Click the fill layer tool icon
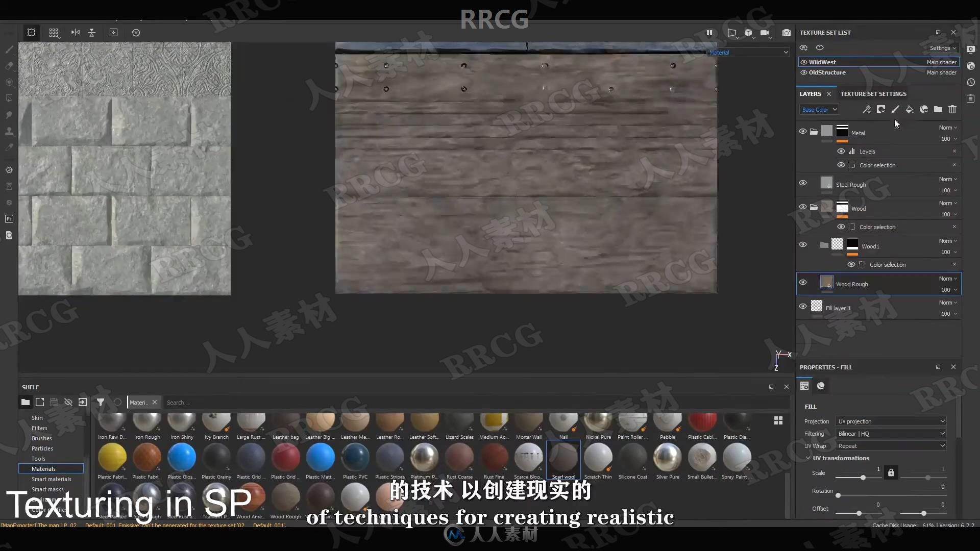 coord(910,109)
